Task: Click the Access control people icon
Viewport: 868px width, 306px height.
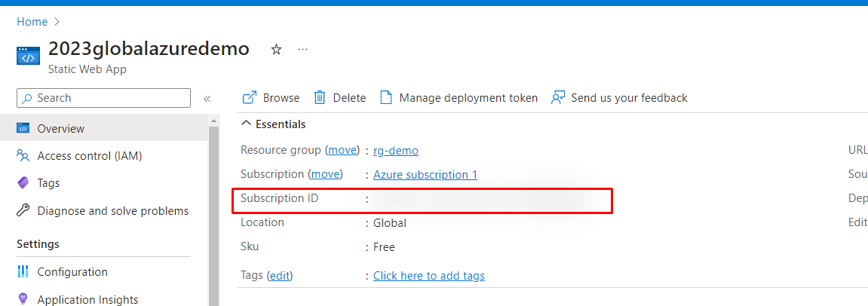Action: [x=23, y=155]
